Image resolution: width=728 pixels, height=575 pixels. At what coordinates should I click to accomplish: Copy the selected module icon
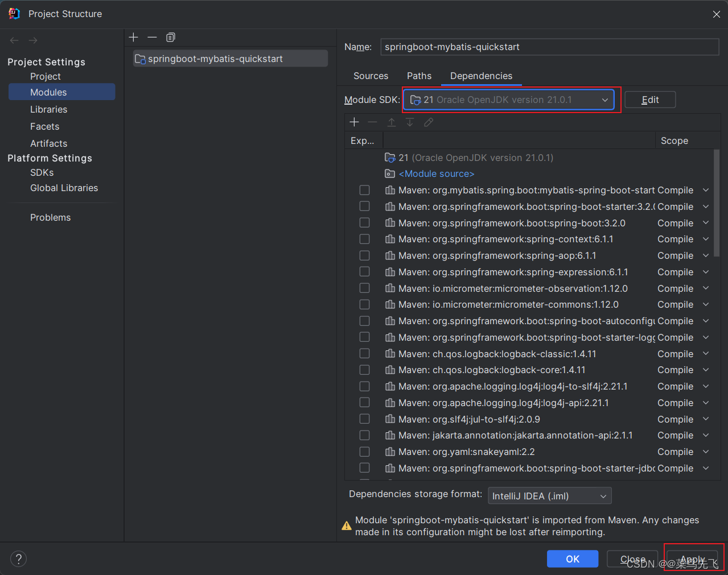click(x=170, y=37)
